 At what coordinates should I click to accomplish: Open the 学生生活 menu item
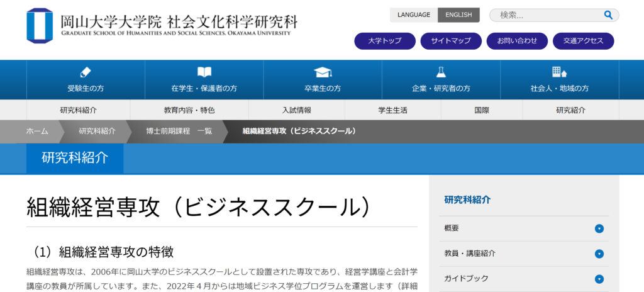tap(392, 110)
